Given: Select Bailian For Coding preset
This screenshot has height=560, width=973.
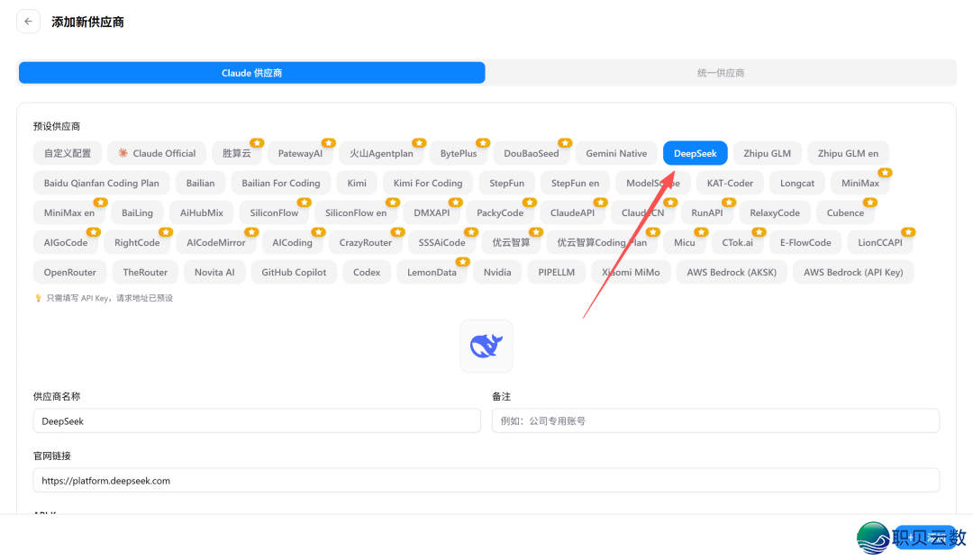Looking at the screenshot, I should [281, 183].
